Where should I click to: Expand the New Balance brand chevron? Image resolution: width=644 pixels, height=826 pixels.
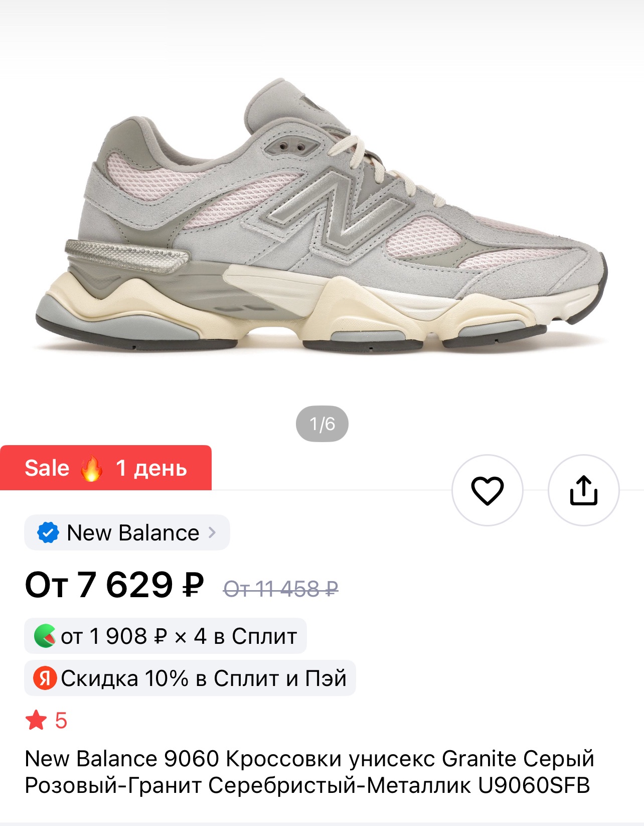212,532
